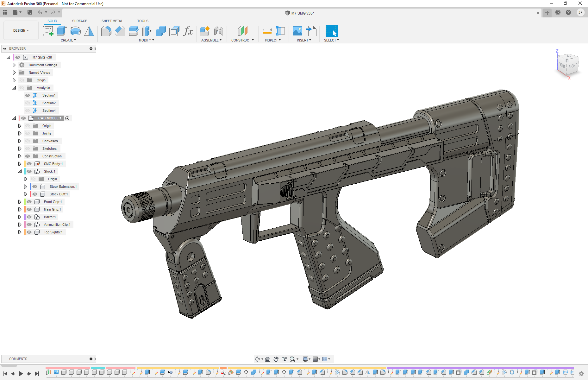Expand the SMG Body:1 component
The height and width of the screenshot is (380, 588).
[x=20, y=164]
